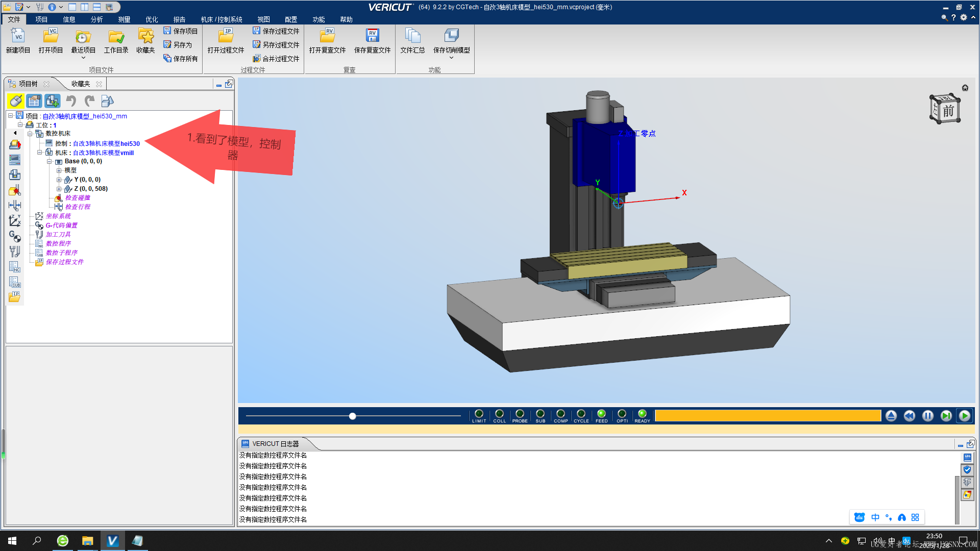Collapse the 数控机床 tree node

tap(30, 134)
